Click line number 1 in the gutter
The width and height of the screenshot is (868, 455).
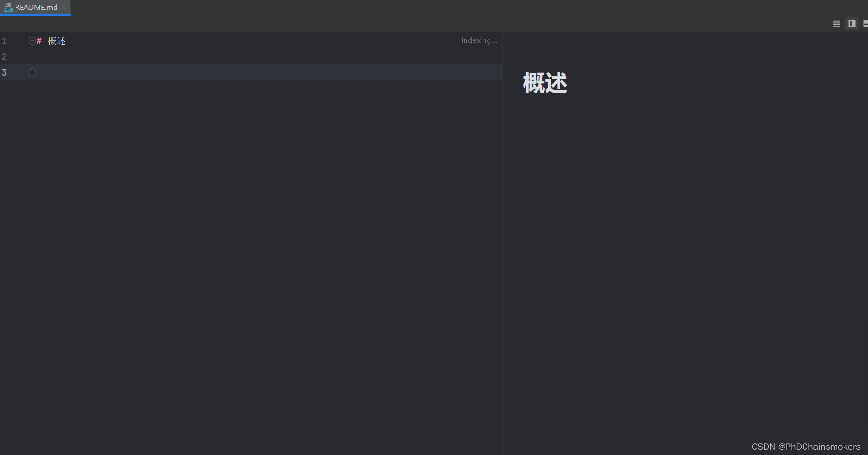click(x=4, y=41)
